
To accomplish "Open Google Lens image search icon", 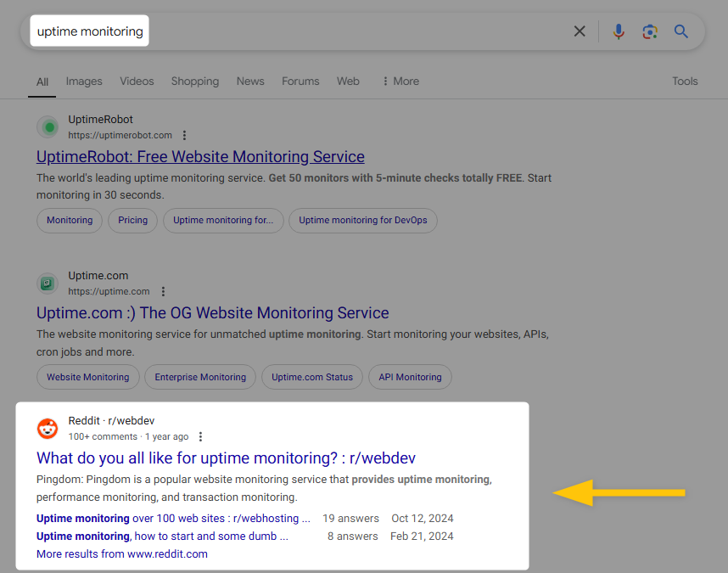I will tap(650, 31).
